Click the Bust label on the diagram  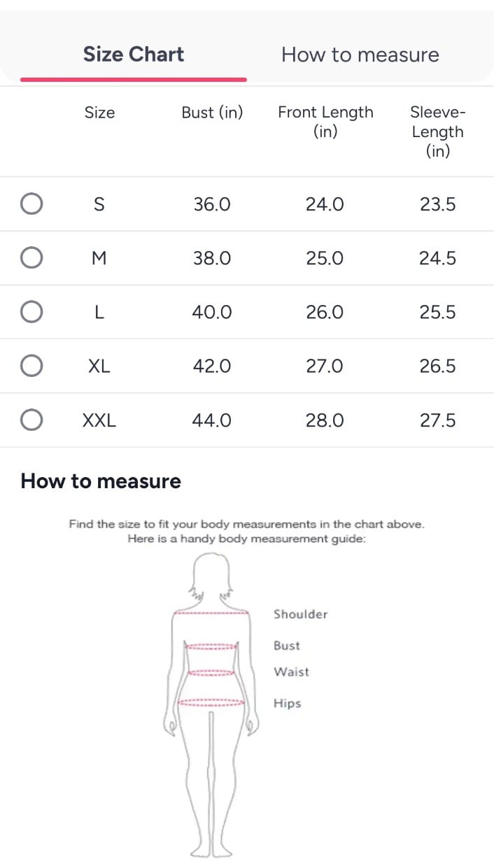286,646
